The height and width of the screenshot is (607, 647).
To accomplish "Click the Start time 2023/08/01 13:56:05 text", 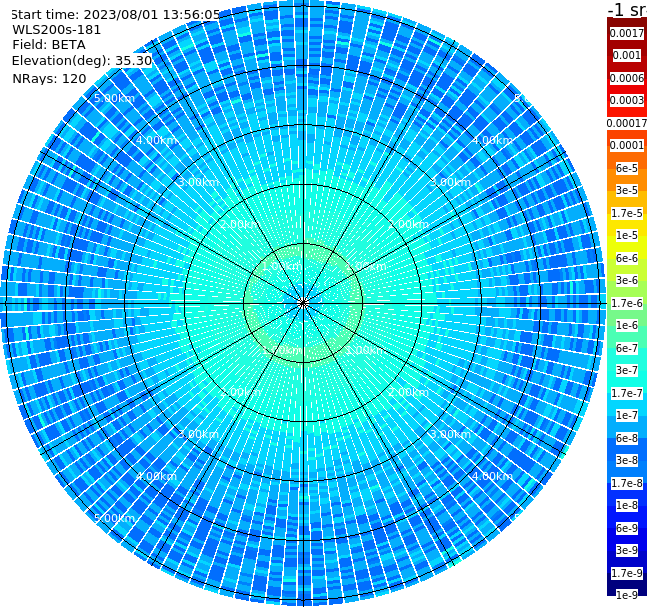I will click(116, 15).
